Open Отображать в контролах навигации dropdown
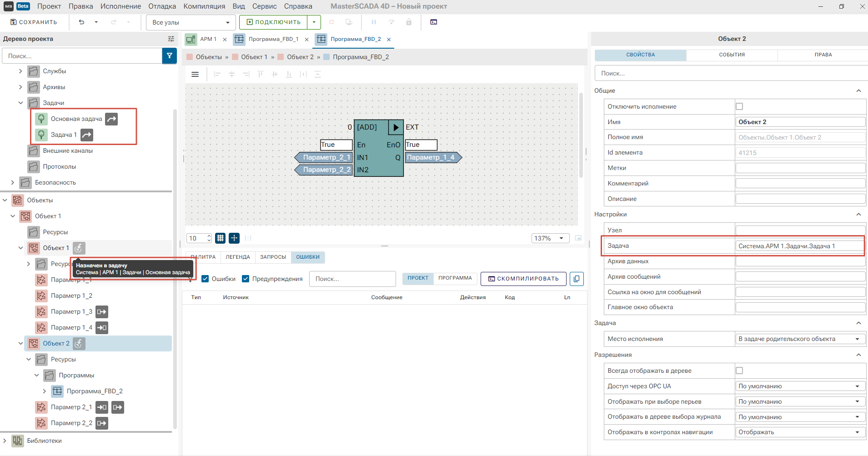 [800, 432]
